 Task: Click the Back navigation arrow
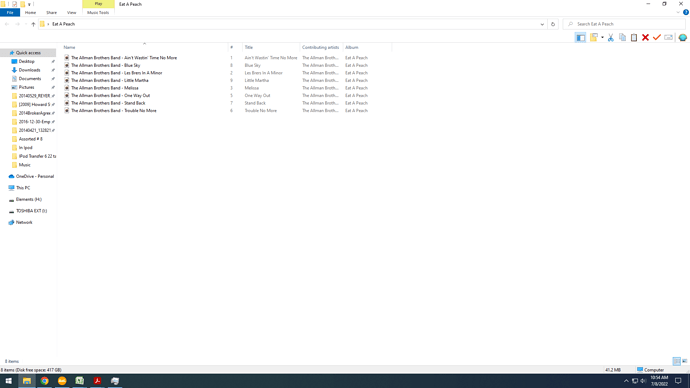coord(7,24)
